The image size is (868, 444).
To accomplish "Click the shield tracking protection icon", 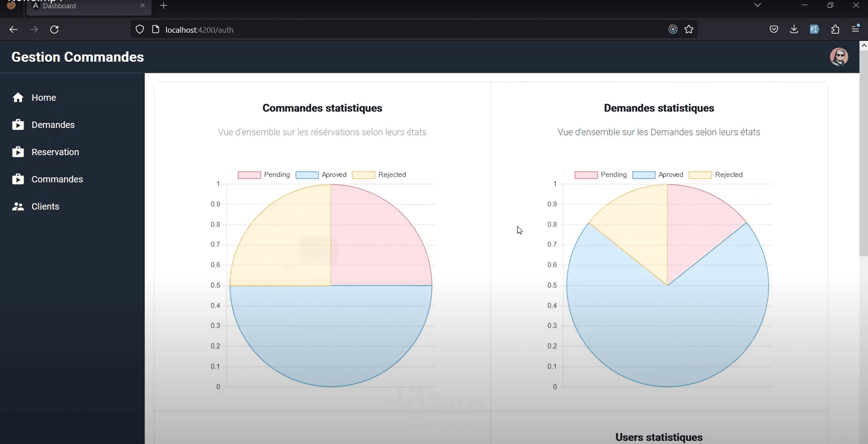I will click(x=140, y=30).
